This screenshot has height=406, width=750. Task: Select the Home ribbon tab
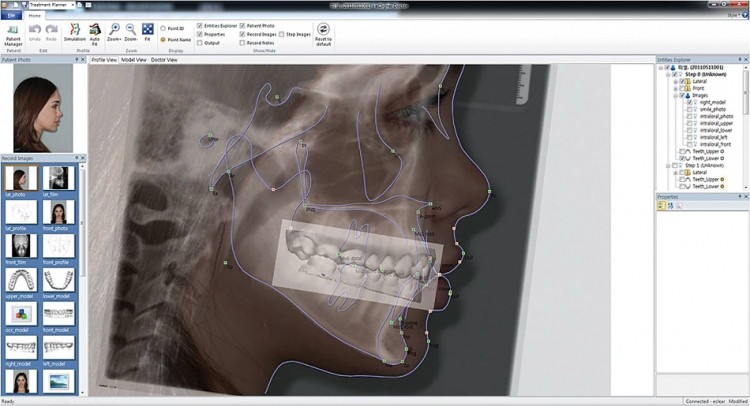(34, 16)
